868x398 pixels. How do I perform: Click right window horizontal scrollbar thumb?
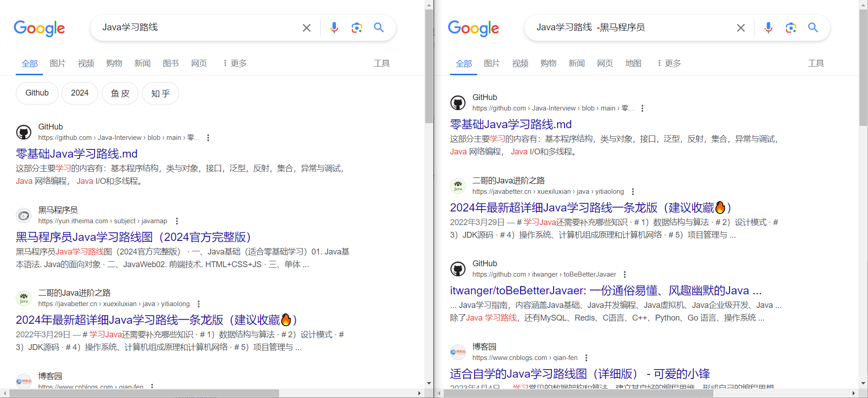(578, 393)
